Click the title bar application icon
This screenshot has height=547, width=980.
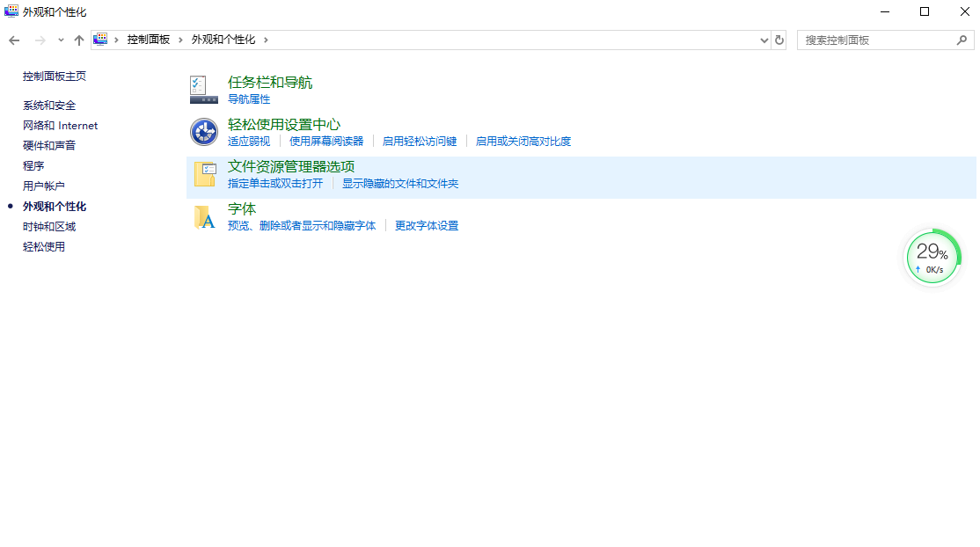(11, 11)
